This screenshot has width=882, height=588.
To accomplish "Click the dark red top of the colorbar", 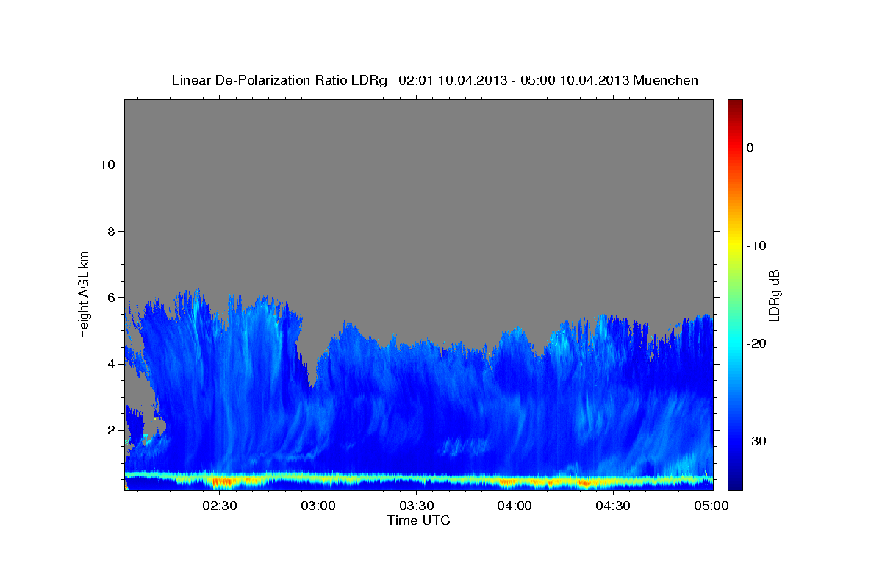I will coord(735,105).
